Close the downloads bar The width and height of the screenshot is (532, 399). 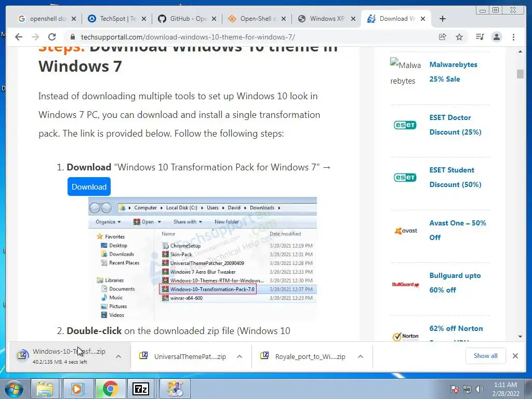pos(515,356)
